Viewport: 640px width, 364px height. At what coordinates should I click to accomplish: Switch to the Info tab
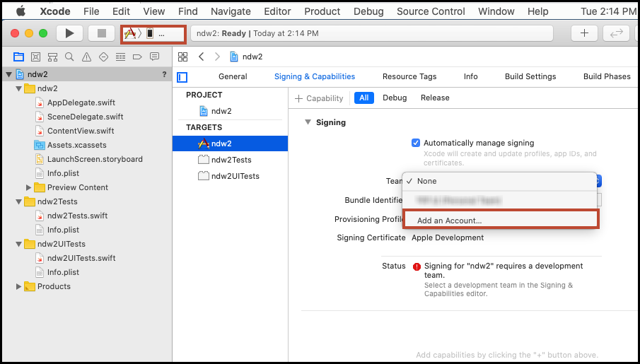click(x=470, y=77)
